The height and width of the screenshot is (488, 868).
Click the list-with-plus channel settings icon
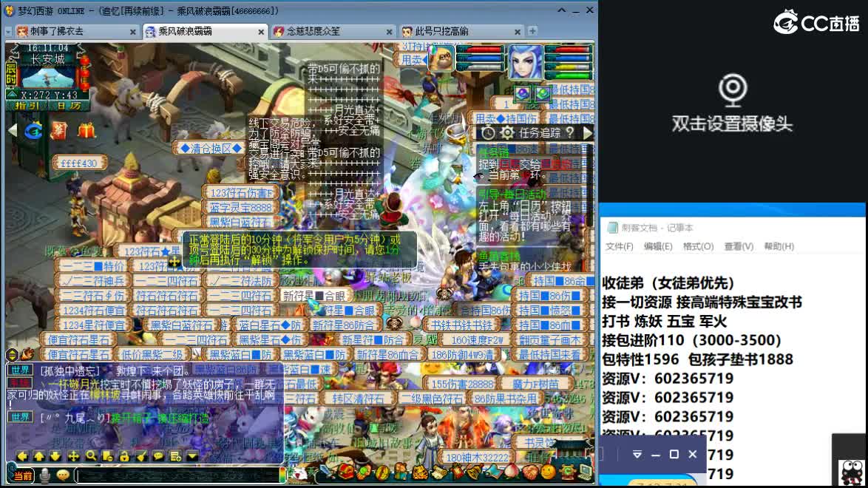pos(175,456)
